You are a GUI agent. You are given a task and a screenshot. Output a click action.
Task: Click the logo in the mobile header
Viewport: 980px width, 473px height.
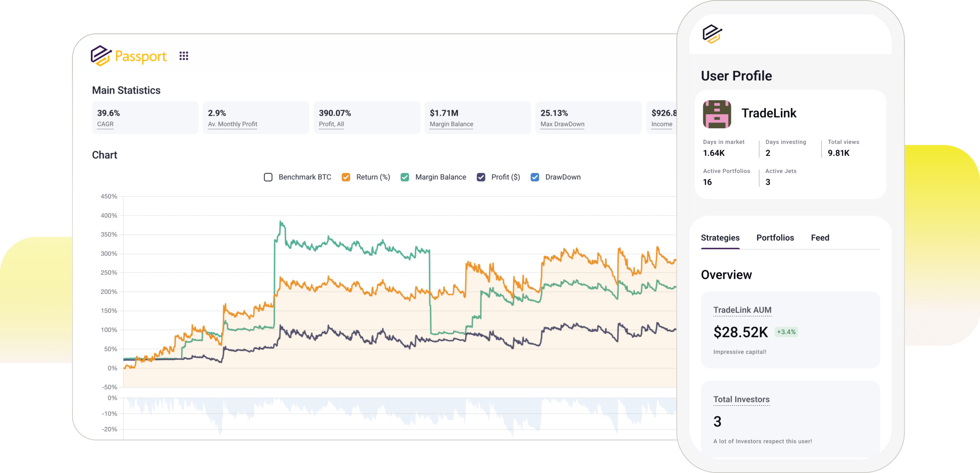click(x=712, y=34)
